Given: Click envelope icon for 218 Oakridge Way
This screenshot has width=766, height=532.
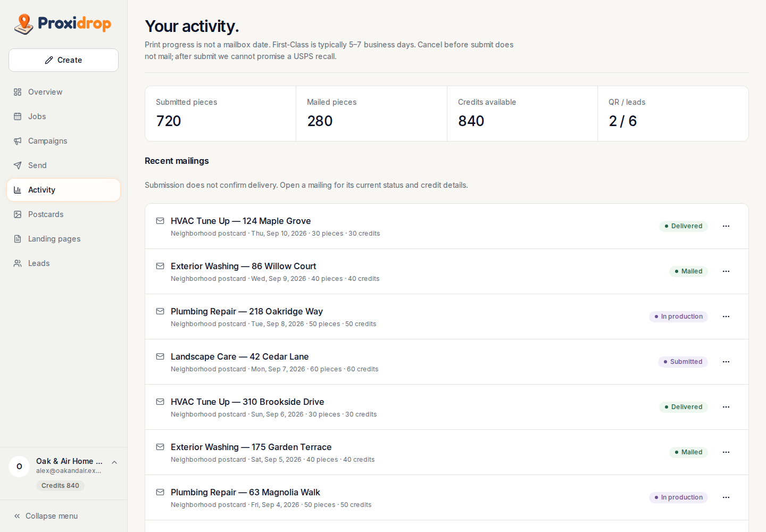Looking at the screenshot, I should tap(160, 311).
